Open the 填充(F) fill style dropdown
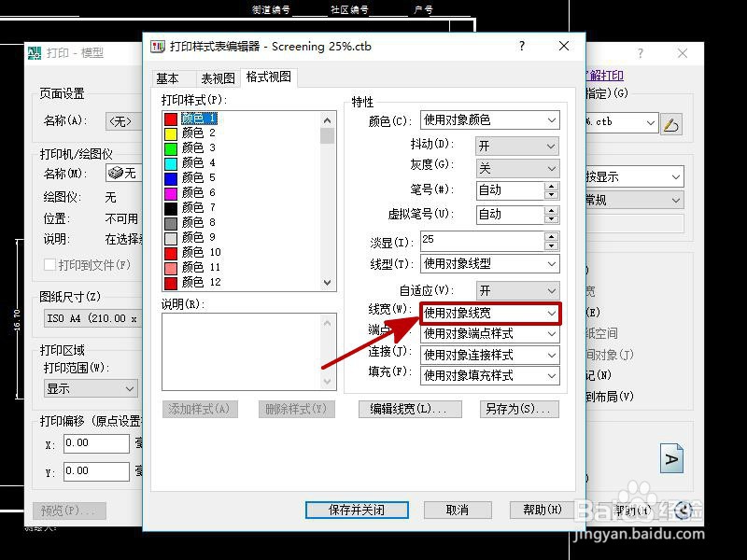The width and height of the screenshot is (747, 560). [x=489, y=376]
